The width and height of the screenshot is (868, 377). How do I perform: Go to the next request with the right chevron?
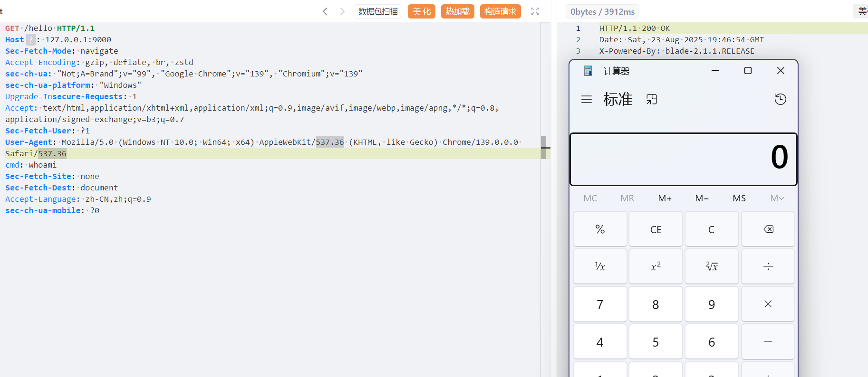(x=342, y=11)
